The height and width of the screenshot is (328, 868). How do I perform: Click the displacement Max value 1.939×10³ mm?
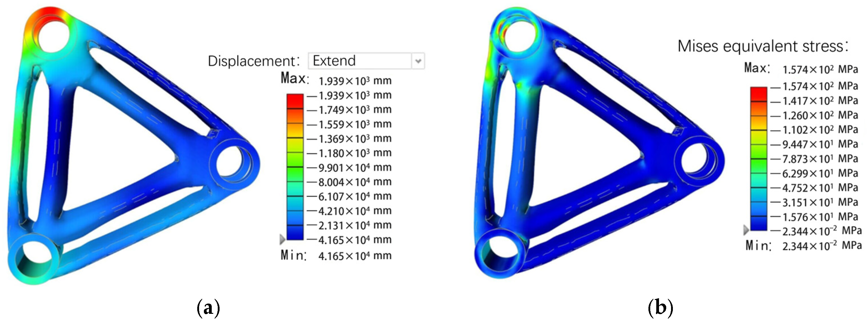coord(355,81)
